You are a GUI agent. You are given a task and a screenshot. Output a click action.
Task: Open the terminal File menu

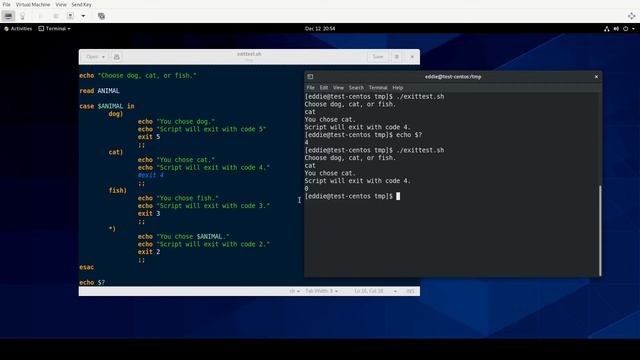[x=311, y=88]
